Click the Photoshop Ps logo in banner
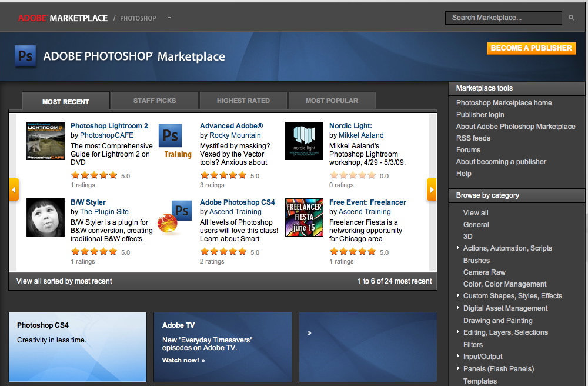Screen dimensions: 588x386 [x=25, y=56]
